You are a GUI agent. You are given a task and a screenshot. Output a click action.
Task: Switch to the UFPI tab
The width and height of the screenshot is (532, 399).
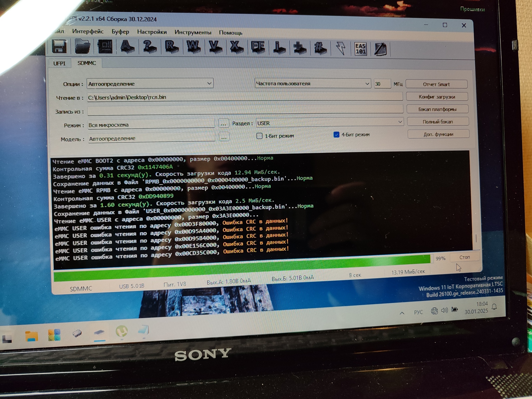click(59, 63)
